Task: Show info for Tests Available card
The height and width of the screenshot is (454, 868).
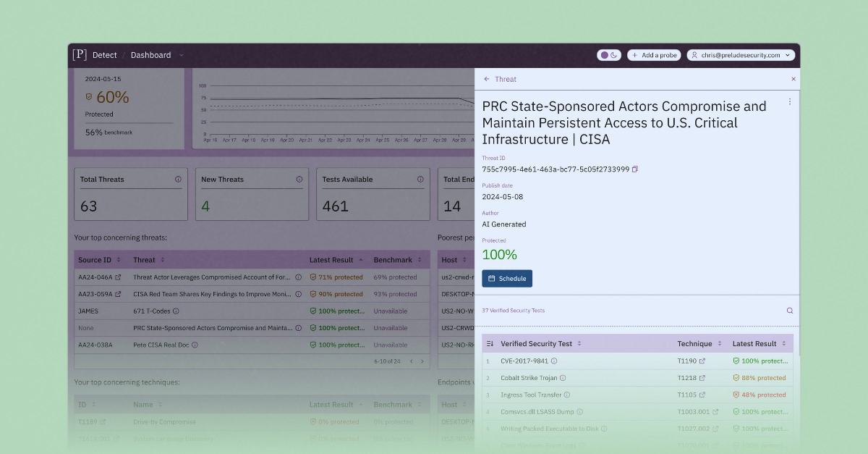Action: [x=420, y=180]
